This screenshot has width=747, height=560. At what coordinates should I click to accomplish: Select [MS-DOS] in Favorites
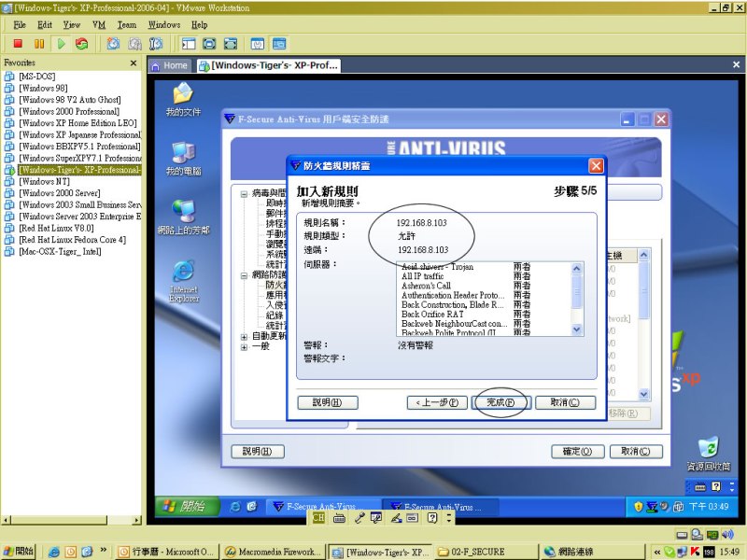point(37,77)
